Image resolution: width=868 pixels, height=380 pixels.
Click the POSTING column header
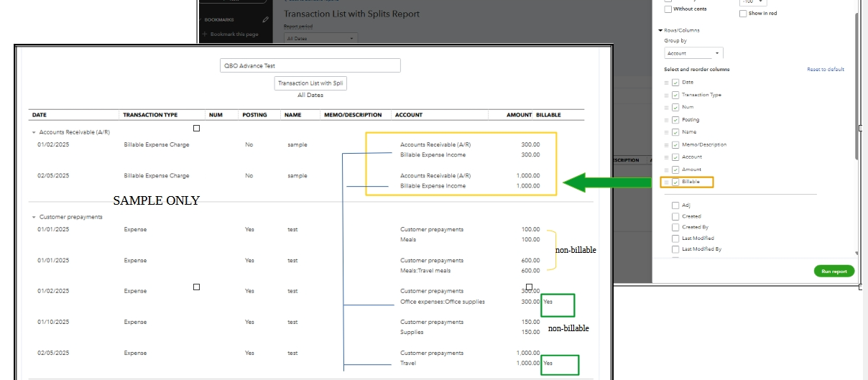click(x=254, y=115)
